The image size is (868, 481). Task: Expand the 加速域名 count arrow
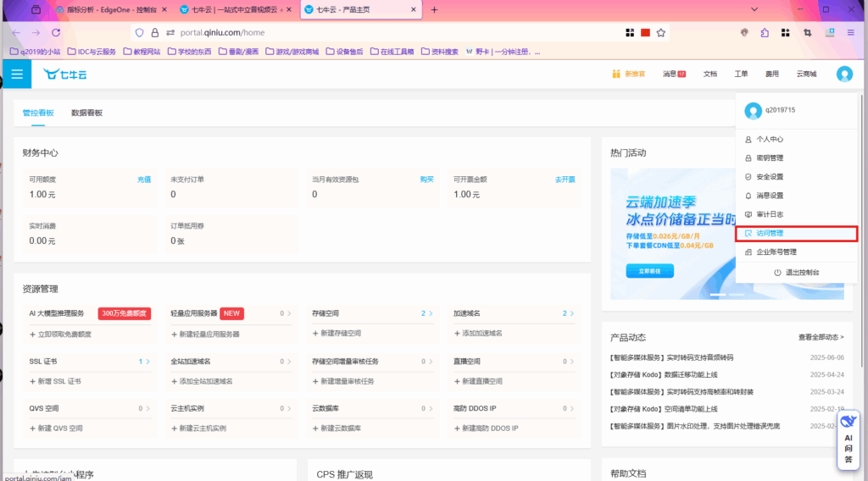(x=572, y=313)
